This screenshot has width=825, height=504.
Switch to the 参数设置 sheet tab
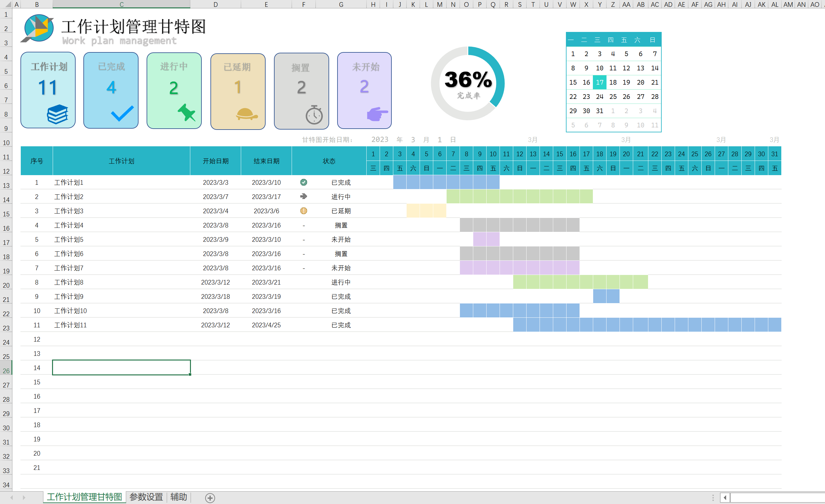click(x=146, y=497)
